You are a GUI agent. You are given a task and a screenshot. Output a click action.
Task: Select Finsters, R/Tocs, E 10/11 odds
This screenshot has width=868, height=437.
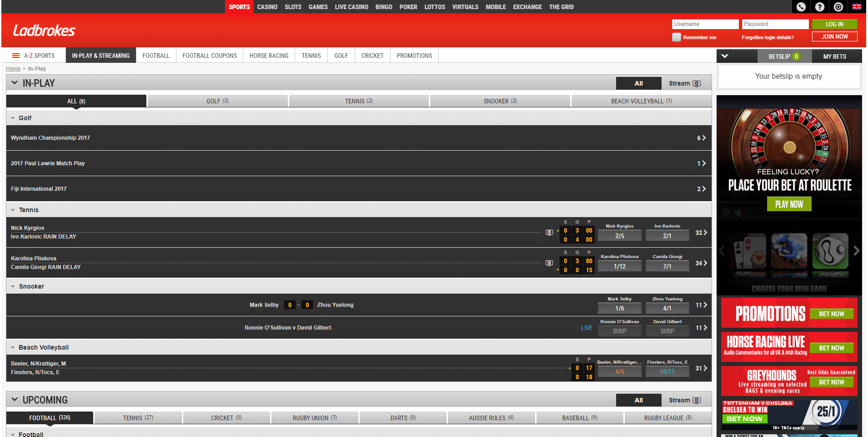pos(667,371)
